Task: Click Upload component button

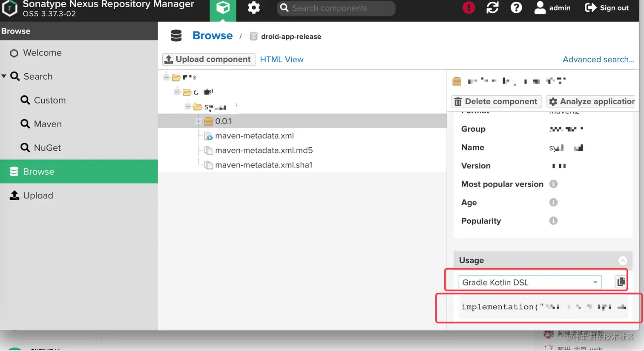Action: coord(209,59)
